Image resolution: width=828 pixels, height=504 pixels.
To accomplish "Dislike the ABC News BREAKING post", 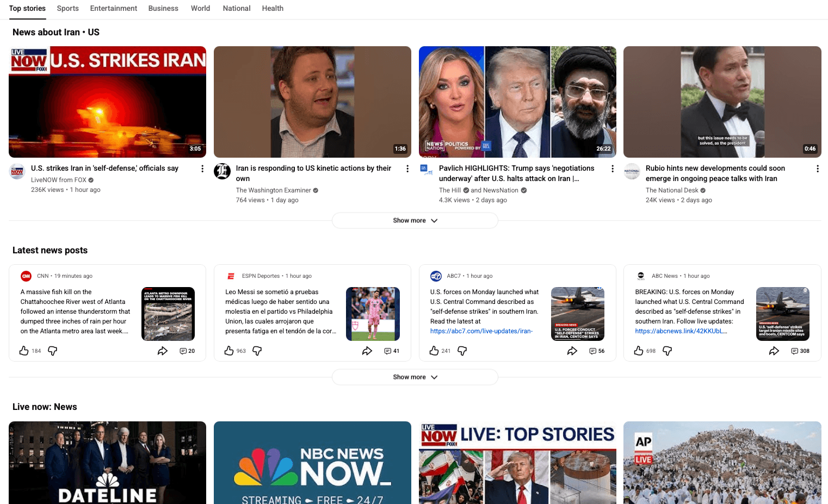I will pyautogui.click(x=668, y=351).
